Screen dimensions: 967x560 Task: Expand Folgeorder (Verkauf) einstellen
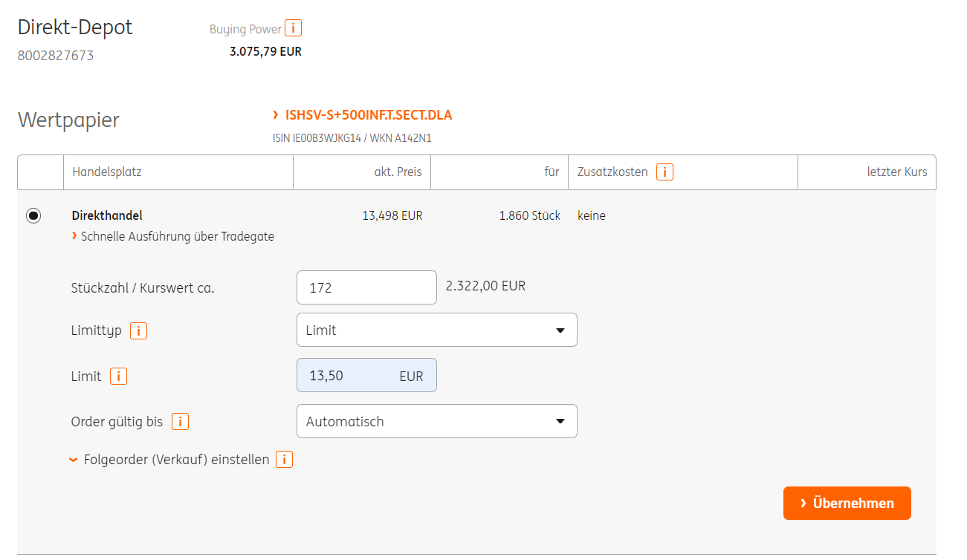tap(176, 460)
